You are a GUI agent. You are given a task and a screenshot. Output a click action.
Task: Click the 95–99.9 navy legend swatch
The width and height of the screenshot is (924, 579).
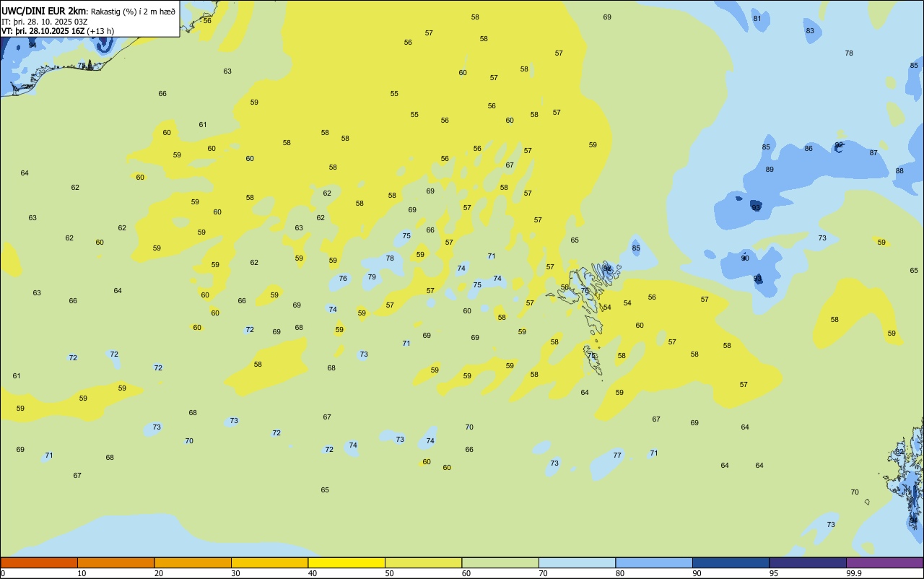pyautogui.click(x=808, y=562)
